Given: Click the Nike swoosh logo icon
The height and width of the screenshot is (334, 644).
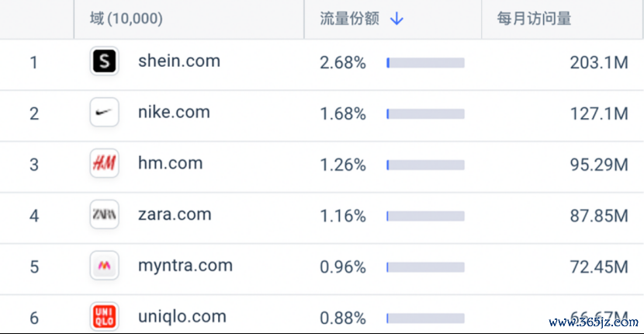Looking at the screenshot, I should (x=104, y=113).
